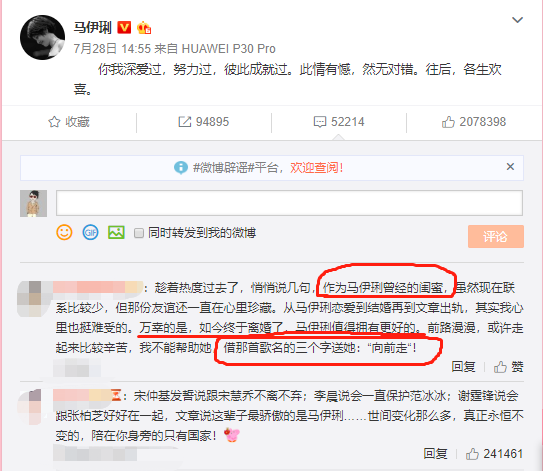543x471 pixels.
Task: Reply to the first comment via 回复
Action: pos(463,366)
